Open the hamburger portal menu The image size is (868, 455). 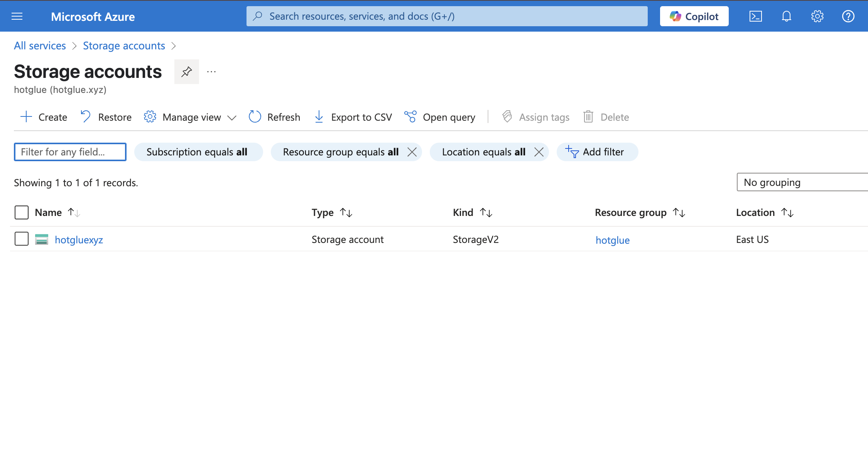17,16
